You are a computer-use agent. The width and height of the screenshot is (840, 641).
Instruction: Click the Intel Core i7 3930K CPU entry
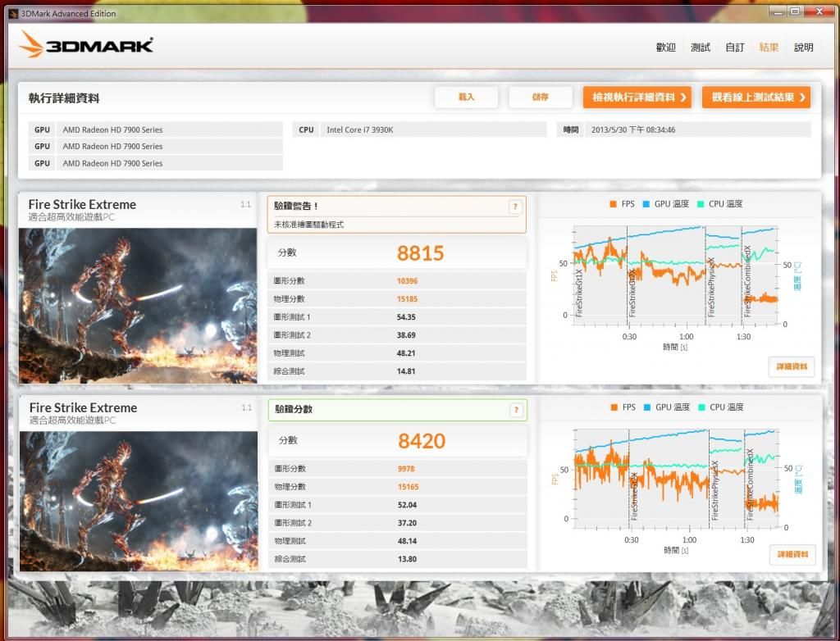click(419, 130)
